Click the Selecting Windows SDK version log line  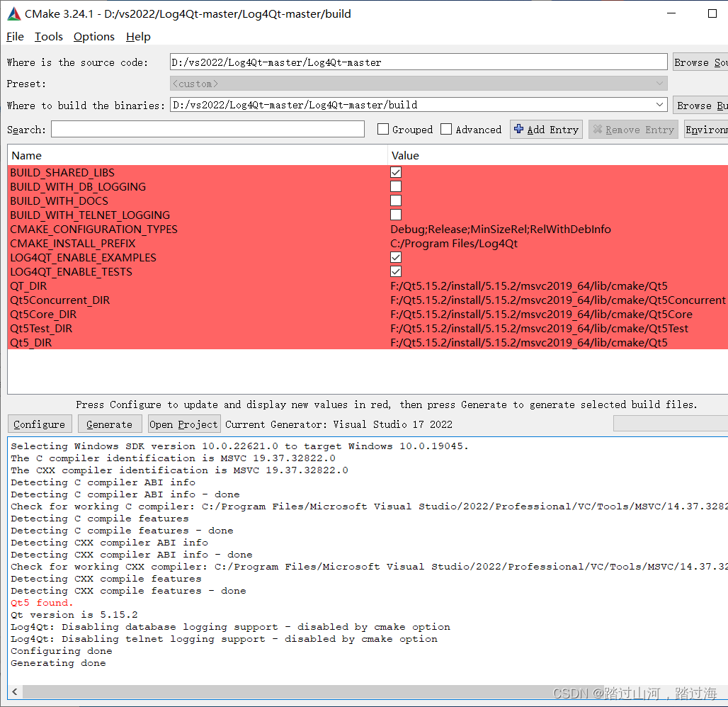239,446
